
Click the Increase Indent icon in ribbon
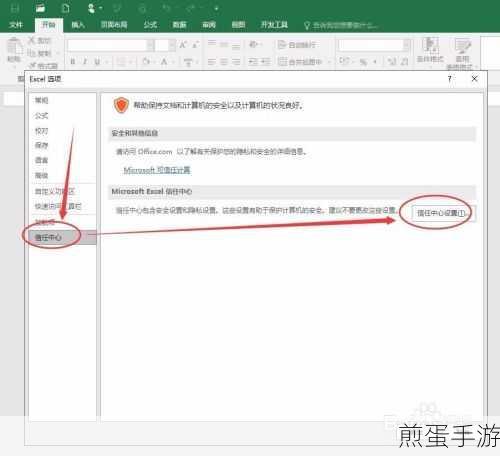[x=266, y=62]
